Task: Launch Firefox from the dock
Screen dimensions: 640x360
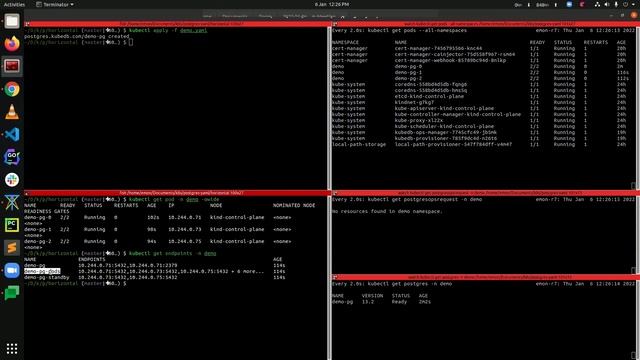Action: 12,44
